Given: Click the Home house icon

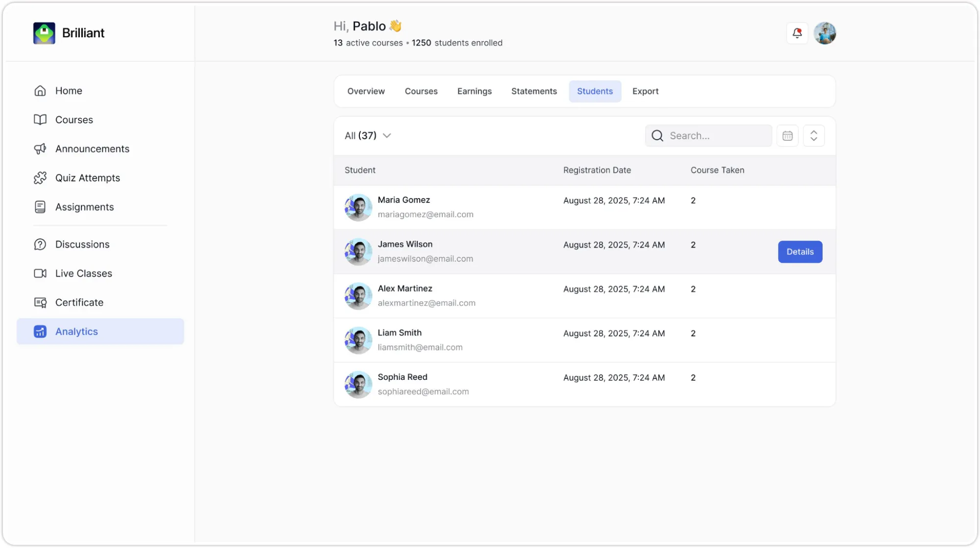Looking at the screenshot, I should pyautogui.click(x=40, y=91).
